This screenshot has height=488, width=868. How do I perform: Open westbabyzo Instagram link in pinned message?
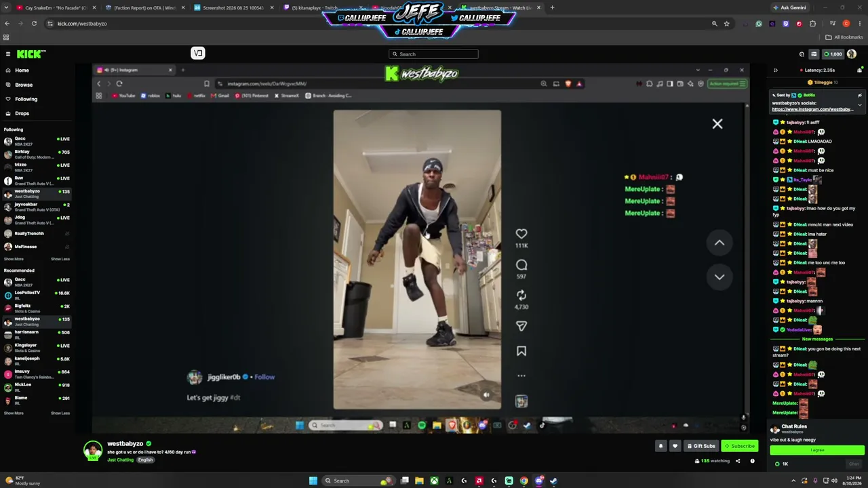pos(812,109)
